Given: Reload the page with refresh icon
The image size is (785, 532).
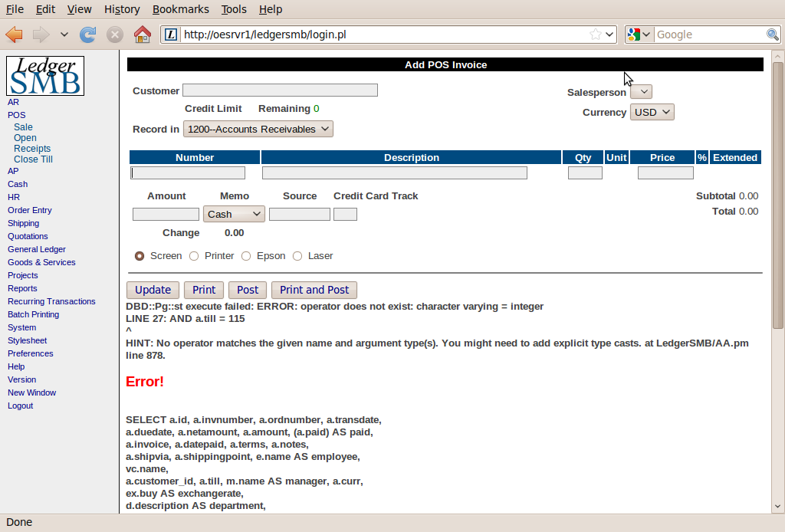Looking at the screenshot, I should pos(88,34).
